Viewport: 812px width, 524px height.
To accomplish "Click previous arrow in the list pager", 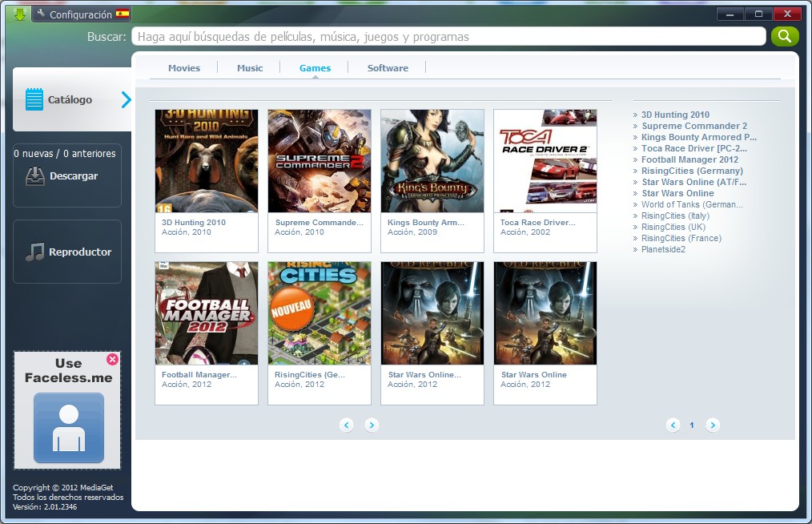I will click(x=673, y=425).
